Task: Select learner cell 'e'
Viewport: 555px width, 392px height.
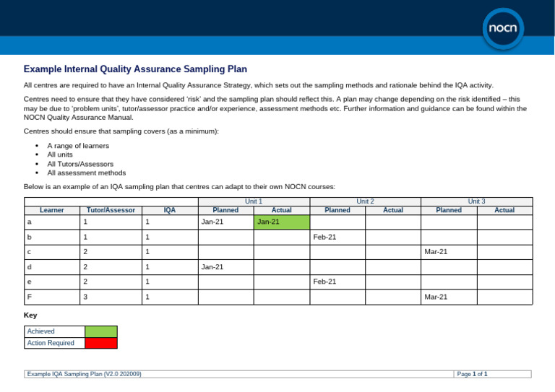Action: click(52, 282)
